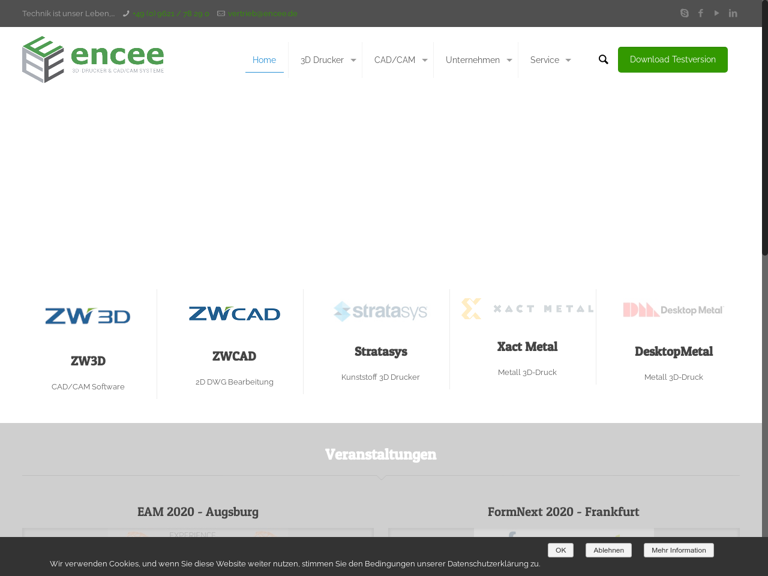Click the Kunststoff 3D Drucker caption
This screenshot has width=768, height=576.
pos(381,377)
